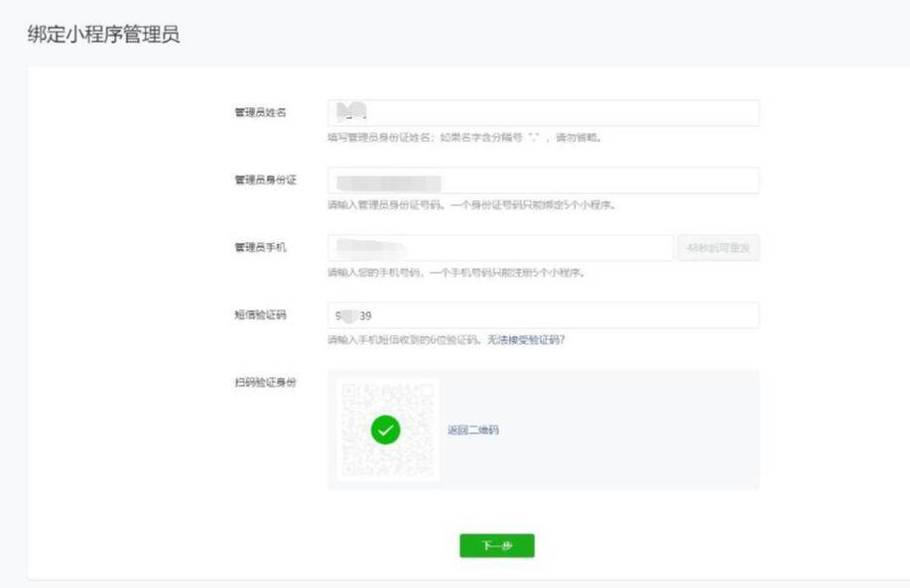Click the 管理员手机 field label
910x588 pixels.
(x=260, y=248)
